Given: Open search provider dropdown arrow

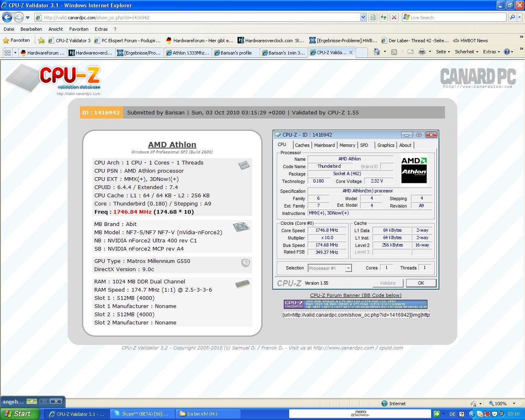Looking at the screenshot, I should tap(520, 17).
